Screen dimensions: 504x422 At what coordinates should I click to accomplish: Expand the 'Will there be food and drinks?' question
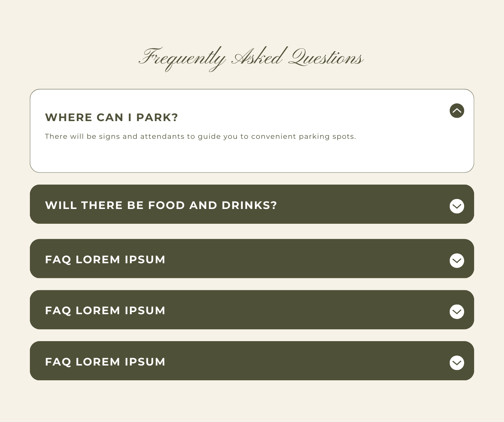(x=161, y=205)
